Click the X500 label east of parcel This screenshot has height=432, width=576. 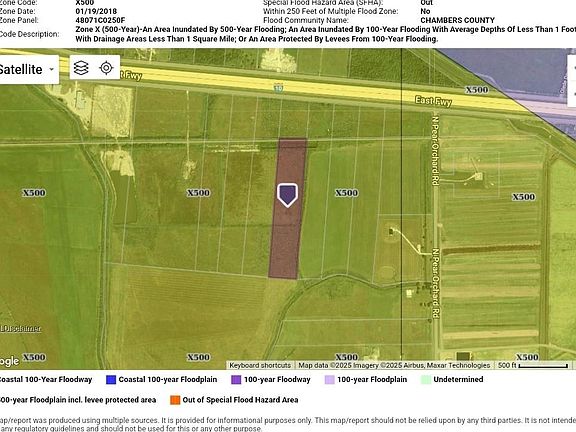coord(346,193)
